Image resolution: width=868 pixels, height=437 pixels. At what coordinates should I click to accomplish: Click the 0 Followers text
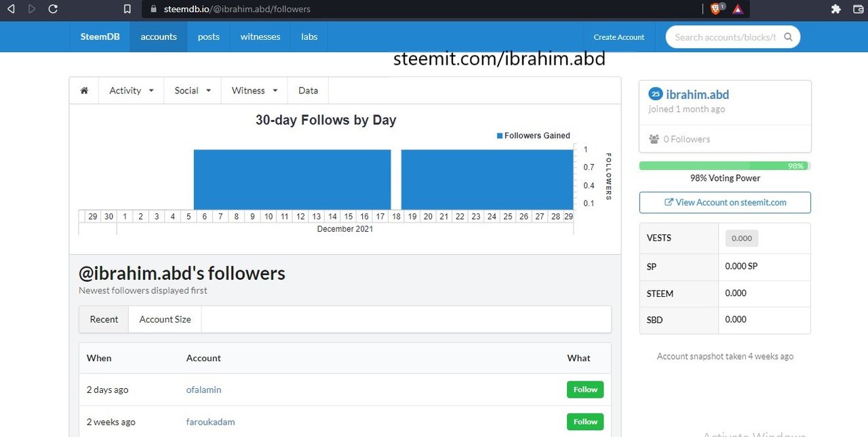(x=686, y=139)
